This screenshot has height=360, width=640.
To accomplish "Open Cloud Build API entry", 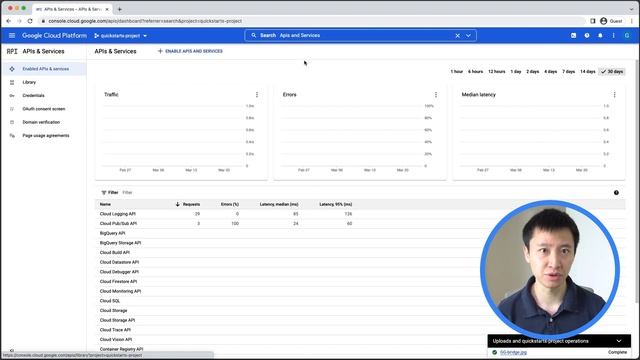I will click(115, 253).
